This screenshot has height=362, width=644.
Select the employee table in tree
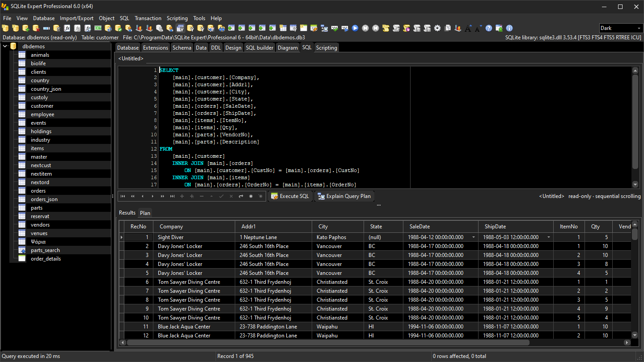[42, 114]
